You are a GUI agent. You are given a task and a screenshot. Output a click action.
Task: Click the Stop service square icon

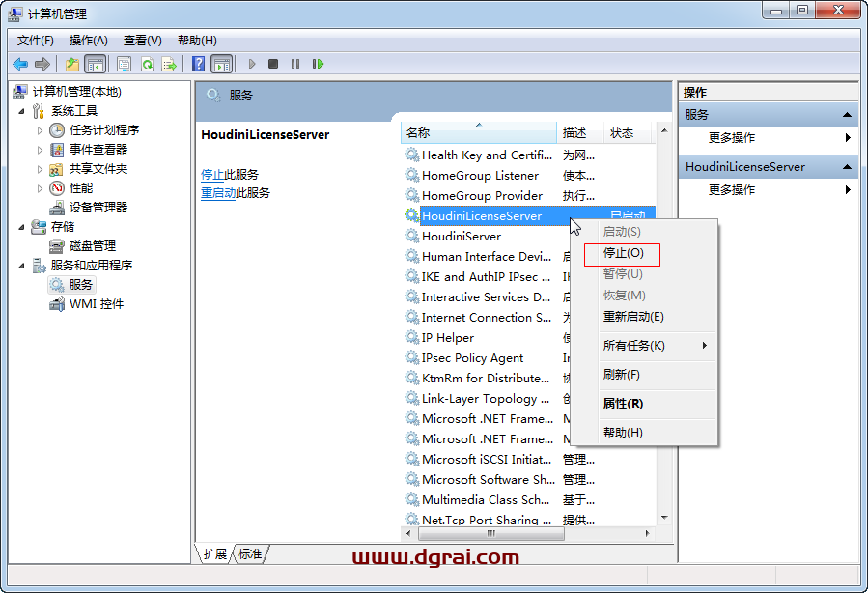pyautogui.click(x=273, y=65)
